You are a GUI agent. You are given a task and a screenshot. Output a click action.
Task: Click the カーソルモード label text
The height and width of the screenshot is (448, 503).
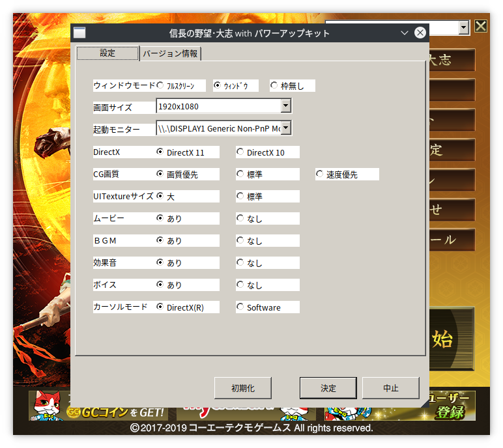click(x=121, y=307)
